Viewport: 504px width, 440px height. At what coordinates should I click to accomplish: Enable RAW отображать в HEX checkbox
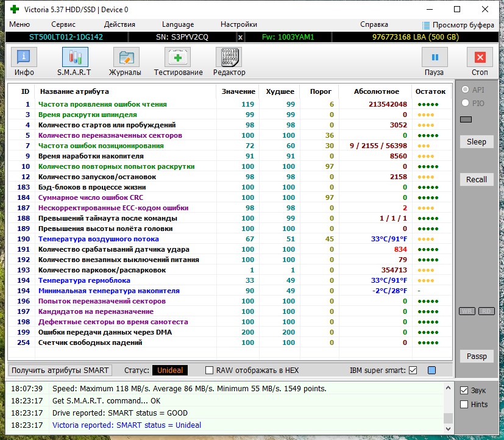point(209,371)
